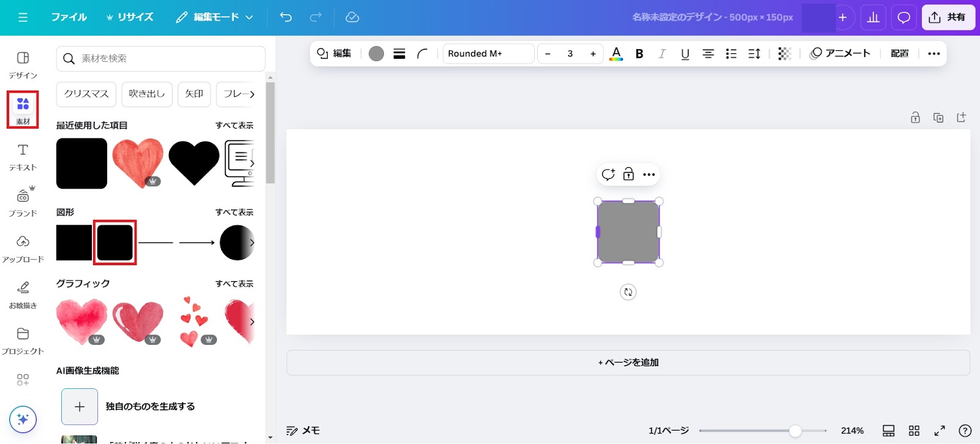This screenshot has width=980, height=444.
Task: Open the Canva AI assistant sparkle button
Action: coord(23,420)
